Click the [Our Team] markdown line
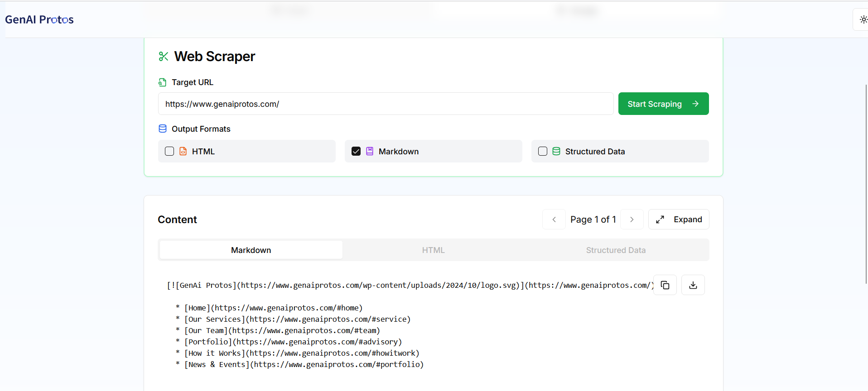This screenshot has height=391, width=868. (x=278, y=330)
